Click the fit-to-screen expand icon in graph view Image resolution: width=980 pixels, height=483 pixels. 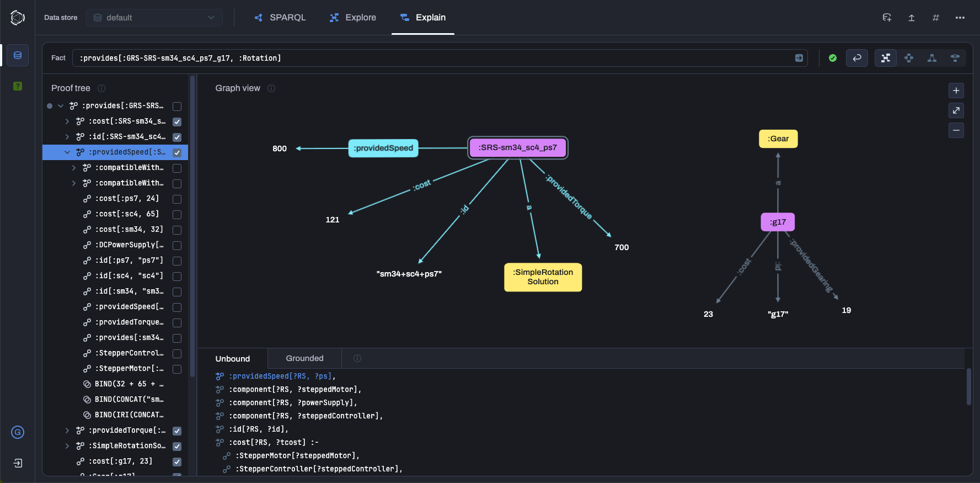click(956, 110)
